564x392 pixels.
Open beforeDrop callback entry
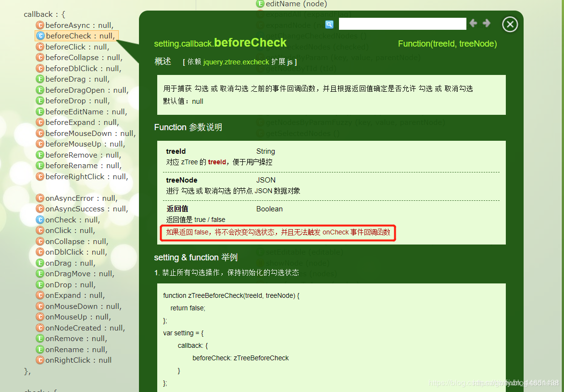[73, 100]
